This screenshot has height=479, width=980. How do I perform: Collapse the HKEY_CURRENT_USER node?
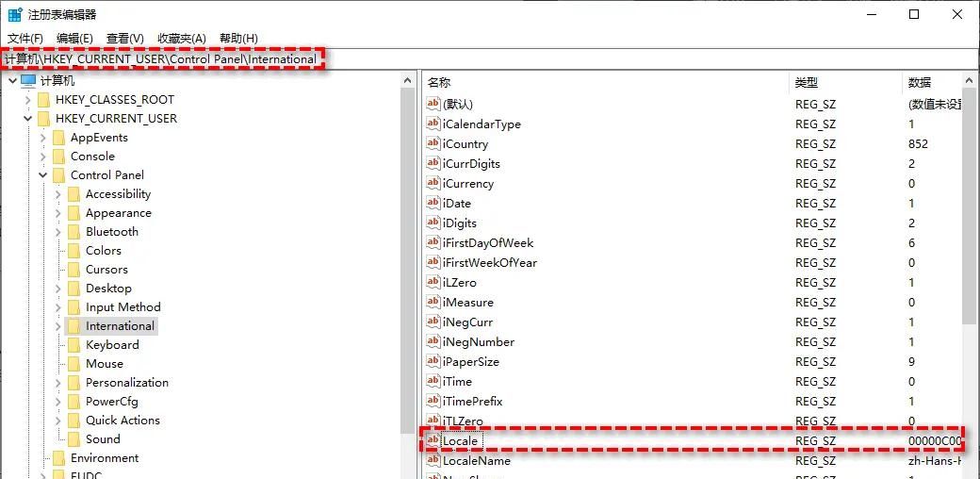(x=27, y=118)
